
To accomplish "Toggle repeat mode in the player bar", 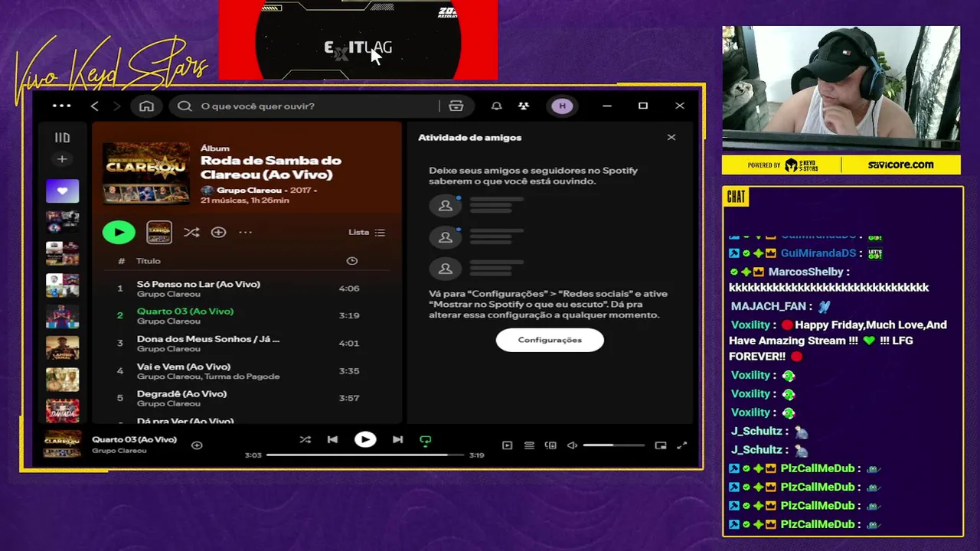I will (426, 440).
